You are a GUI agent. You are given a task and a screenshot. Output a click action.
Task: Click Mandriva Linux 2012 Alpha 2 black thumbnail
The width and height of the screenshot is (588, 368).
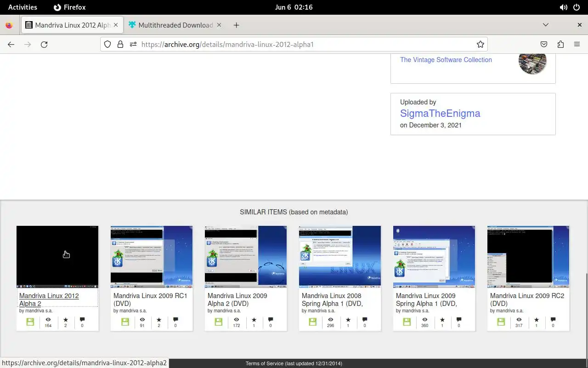[x=57, y=257]
